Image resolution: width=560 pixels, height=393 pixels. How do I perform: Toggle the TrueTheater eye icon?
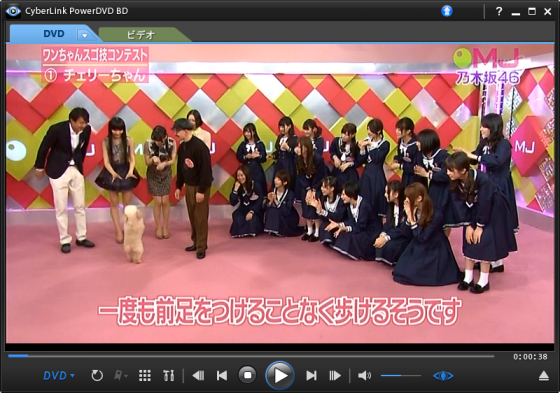443,375
